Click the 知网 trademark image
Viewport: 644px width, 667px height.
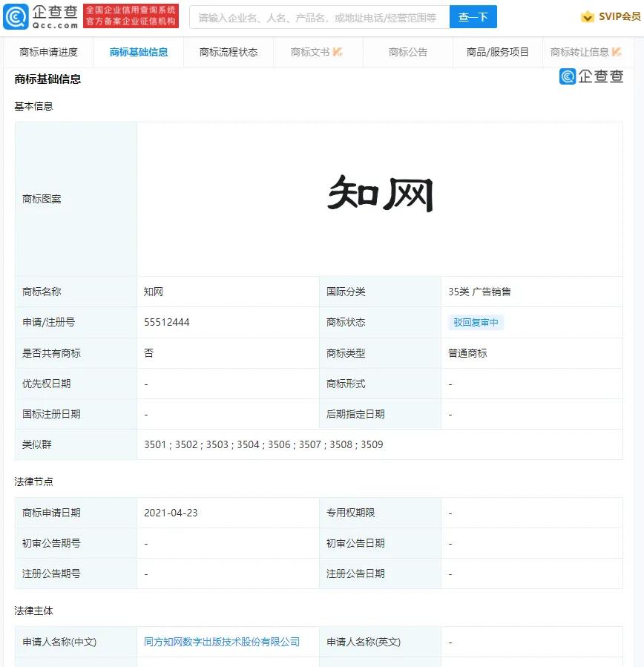[x=380, y=194]
